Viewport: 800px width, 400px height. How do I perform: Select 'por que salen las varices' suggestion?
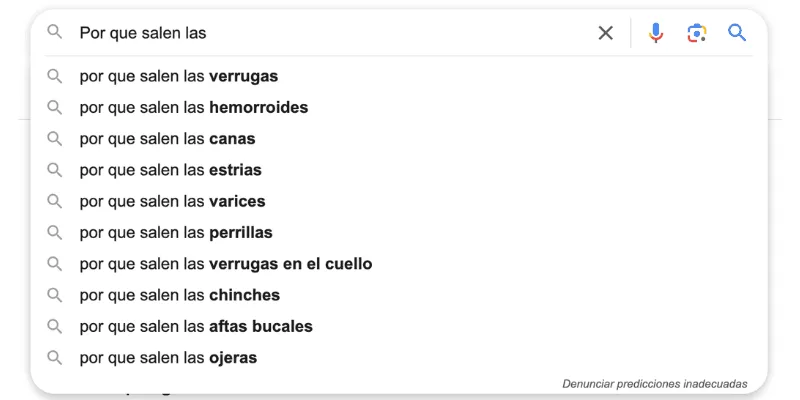[173, 201]
